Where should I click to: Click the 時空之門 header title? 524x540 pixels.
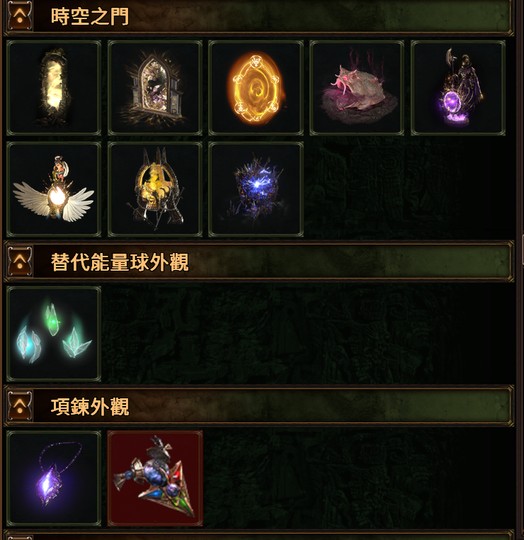90,16
